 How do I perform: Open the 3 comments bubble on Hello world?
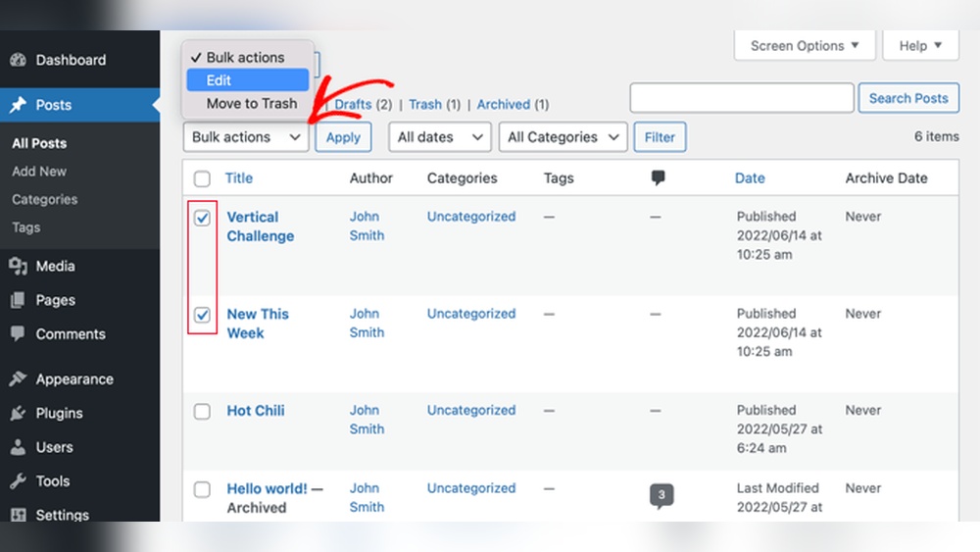pyautogui.click(x=661, y=496)
